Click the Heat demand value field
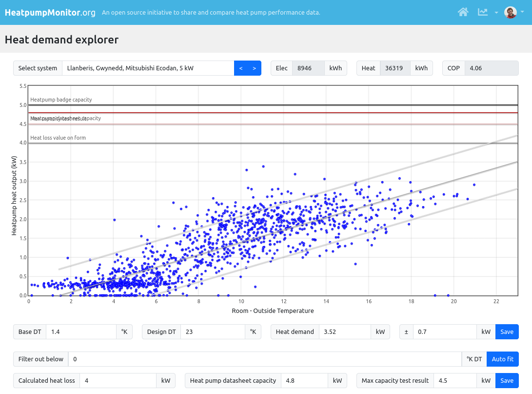The height and width of the screenshot is (394, 532). click(345, 332)
